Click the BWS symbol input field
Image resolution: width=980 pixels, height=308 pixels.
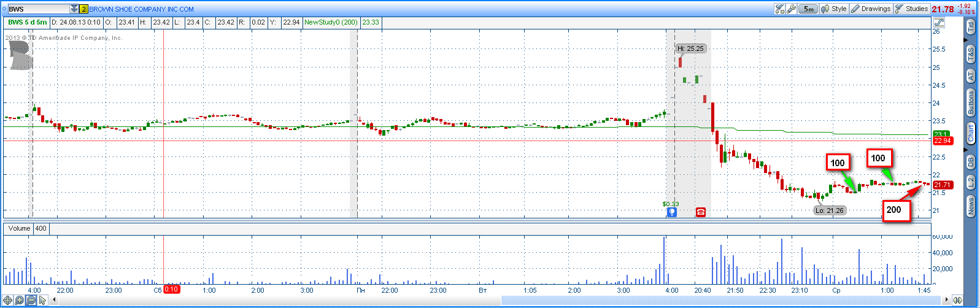click(x=38, y=9)
